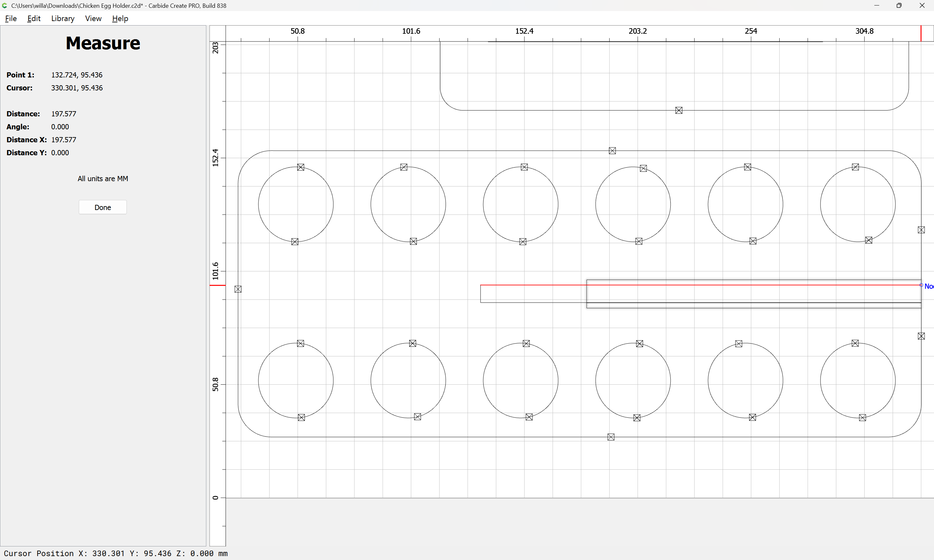Restore down the application window
Image resolution: width=934 pixels, height=560 pixels.
pyautogui.click(x=899, y=6)
